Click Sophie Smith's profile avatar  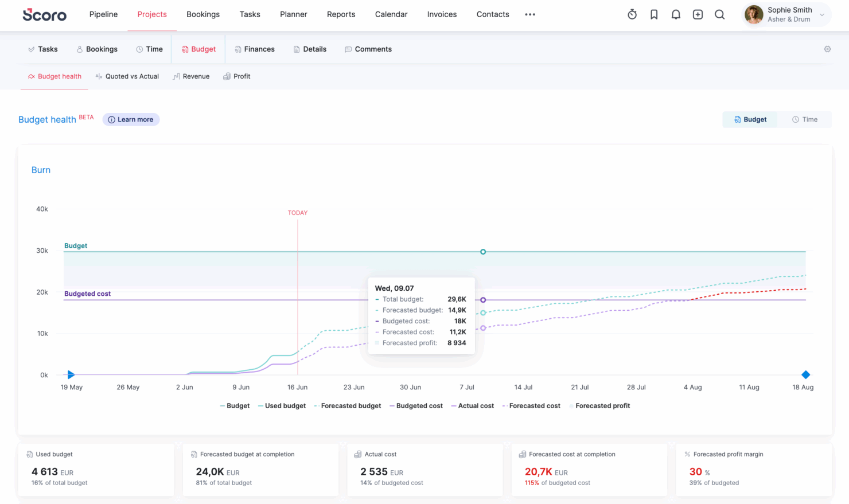(x=754, y=14)
